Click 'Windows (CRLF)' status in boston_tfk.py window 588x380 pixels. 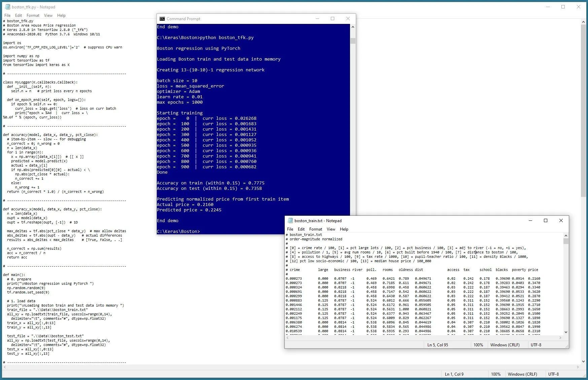522,374
